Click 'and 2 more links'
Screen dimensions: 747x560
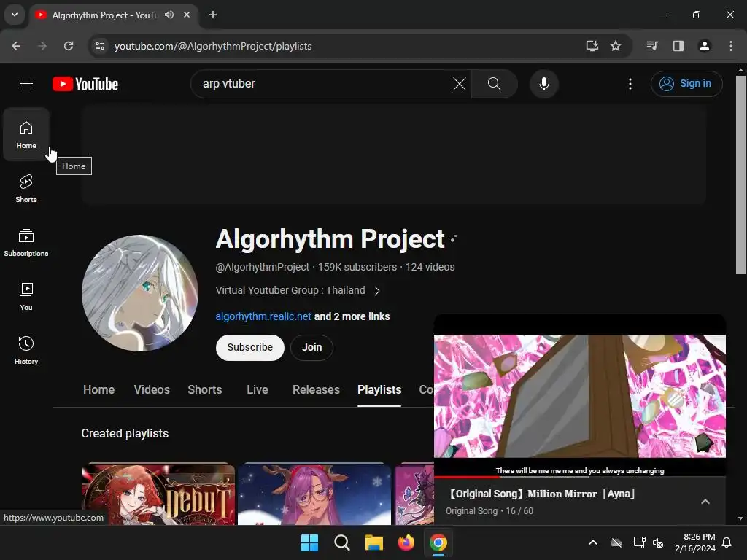pyautogui.click(x=352, y=316)
